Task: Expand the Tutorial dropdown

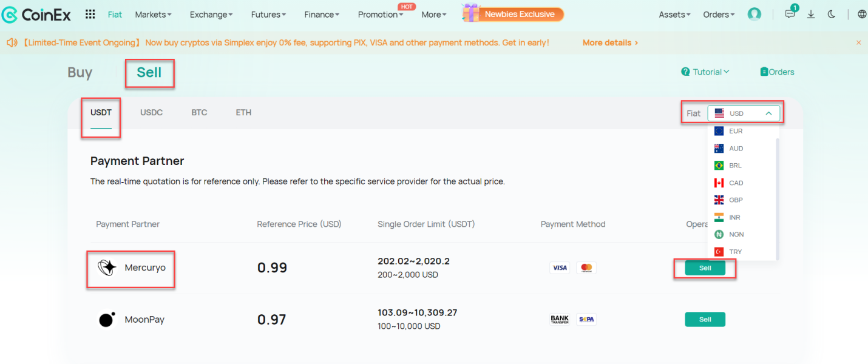Action: click(x=711, y=72)
